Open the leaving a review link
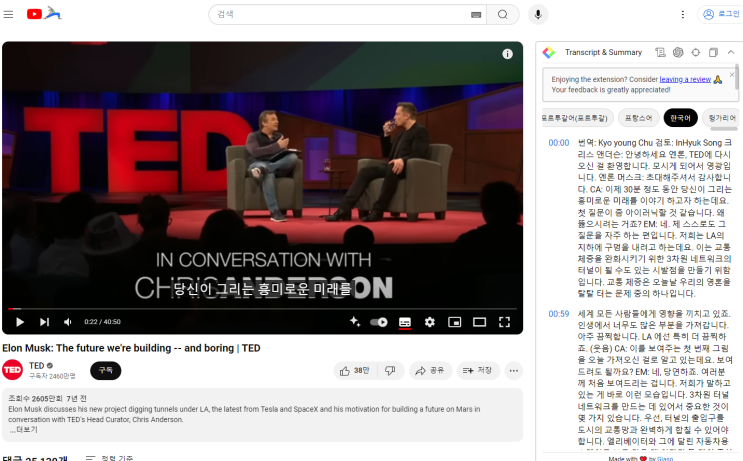Image resolution: width=743 pixels, height=461 pixels. pos(685,79)
